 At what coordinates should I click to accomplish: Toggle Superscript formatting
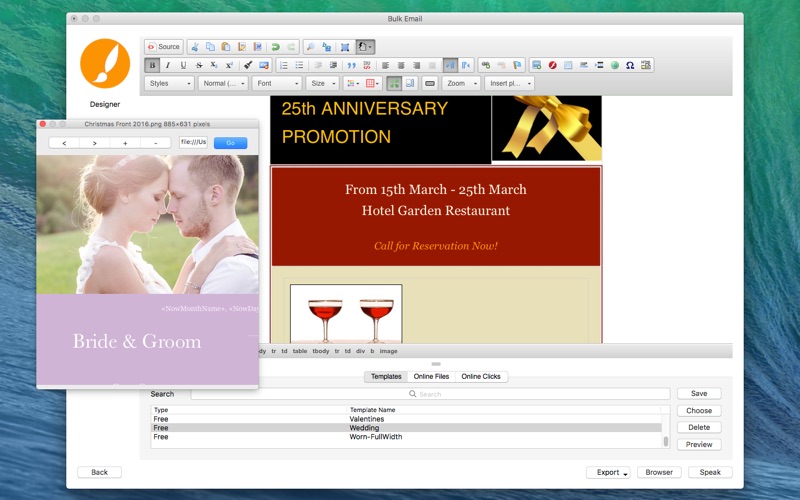tap(230, 65)
